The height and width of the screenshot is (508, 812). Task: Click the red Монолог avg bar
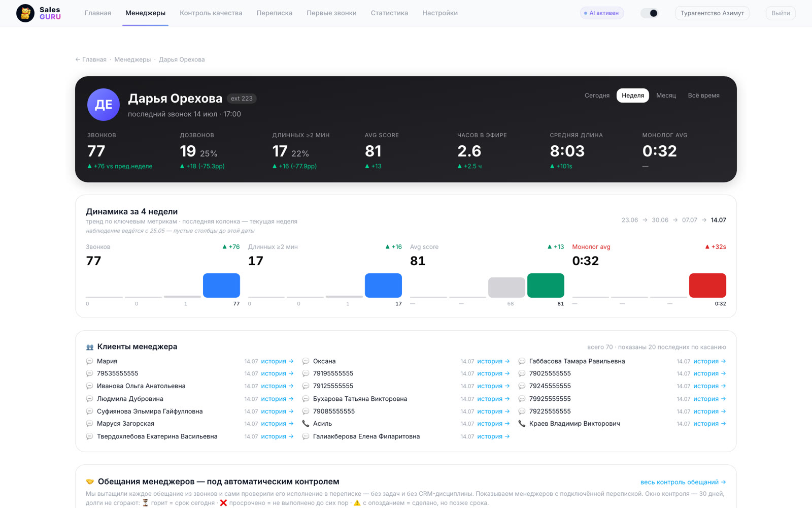coord(707,285)
